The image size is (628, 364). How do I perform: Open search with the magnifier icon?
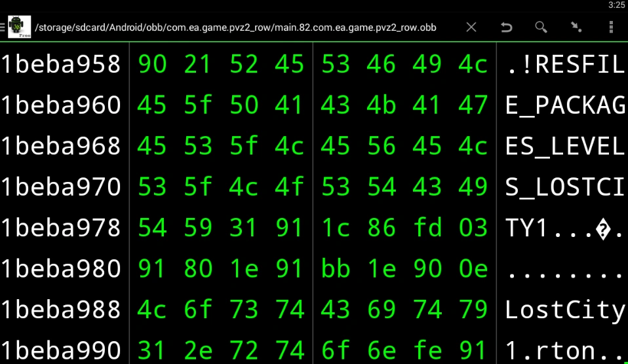click(541, 27)
